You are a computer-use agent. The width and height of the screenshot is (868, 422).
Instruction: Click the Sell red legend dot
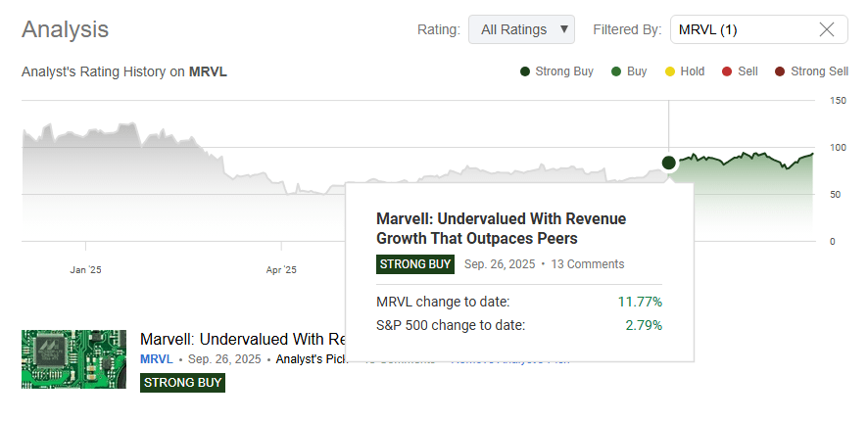pyautogui.click(x=727, y=71)
